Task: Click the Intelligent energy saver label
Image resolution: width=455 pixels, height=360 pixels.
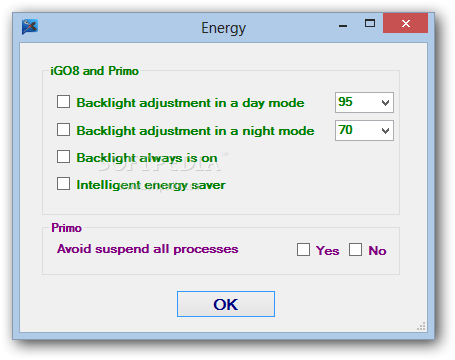Action: [151, 185]
